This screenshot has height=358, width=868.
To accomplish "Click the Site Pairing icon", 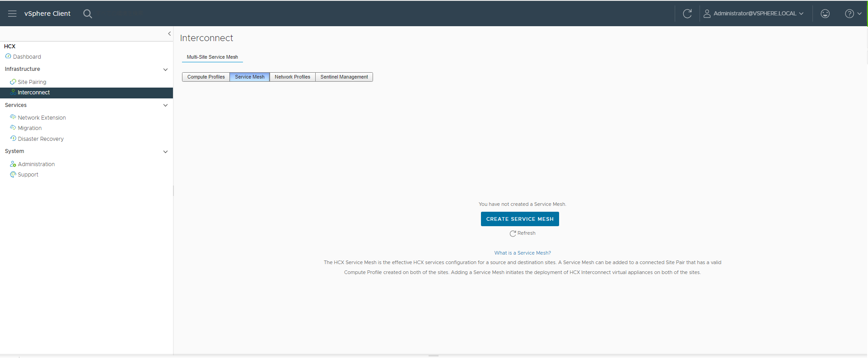I will (x=13, y=82).
